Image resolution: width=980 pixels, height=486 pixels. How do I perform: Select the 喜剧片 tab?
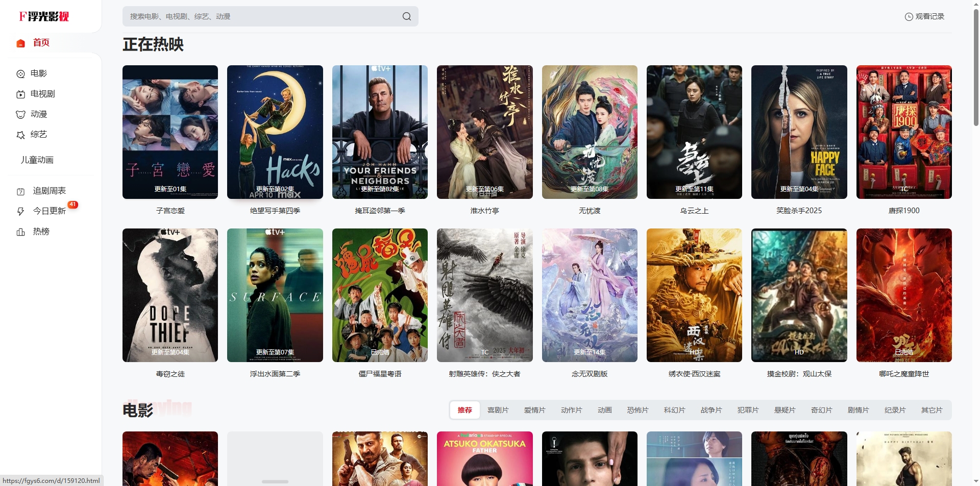click(498, 410)
